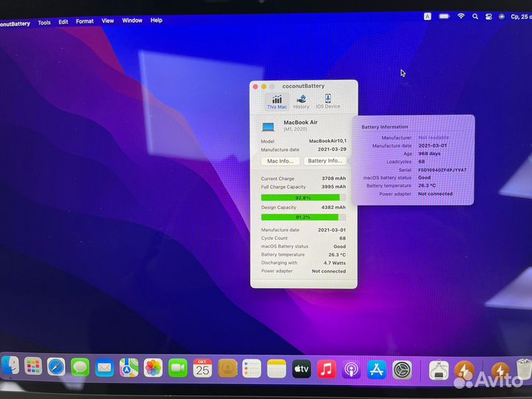
Task: Open Spotlight search magnifier icon
Action: (475, 16)
